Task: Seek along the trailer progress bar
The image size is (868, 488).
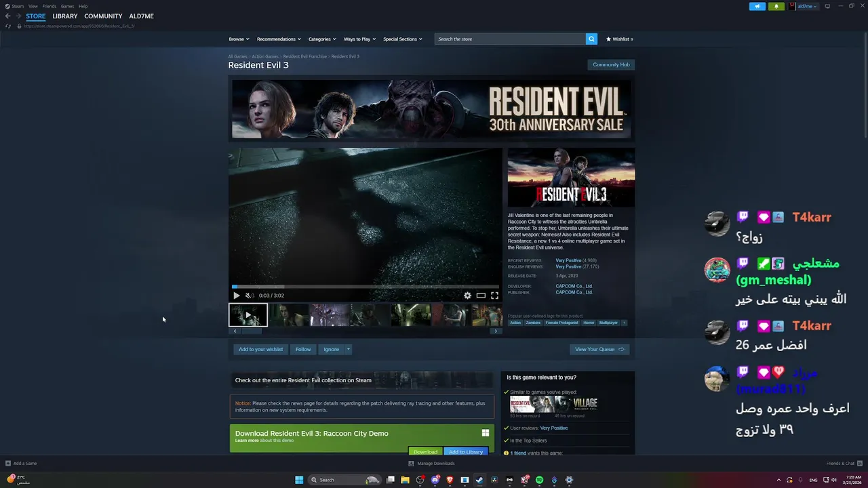Action: tap(366, 287)
